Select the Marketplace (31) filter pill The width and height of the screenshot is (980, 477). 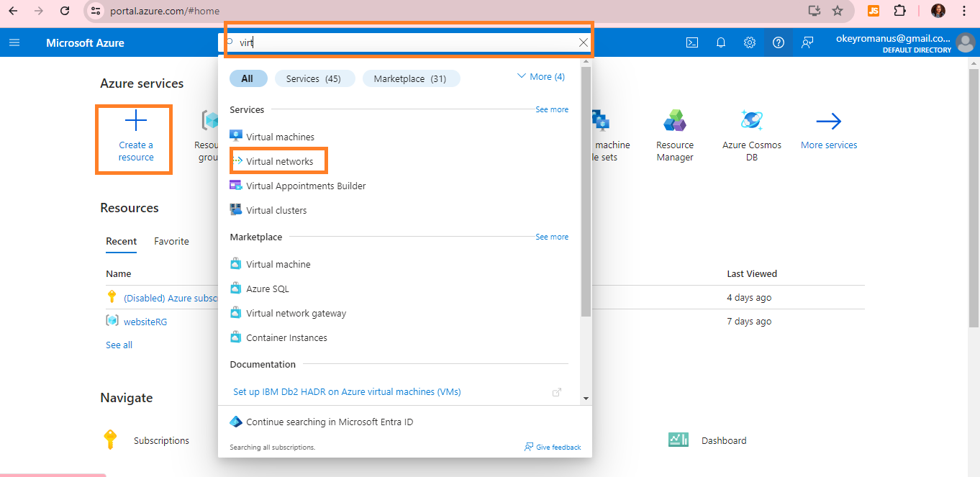(410, 78)
